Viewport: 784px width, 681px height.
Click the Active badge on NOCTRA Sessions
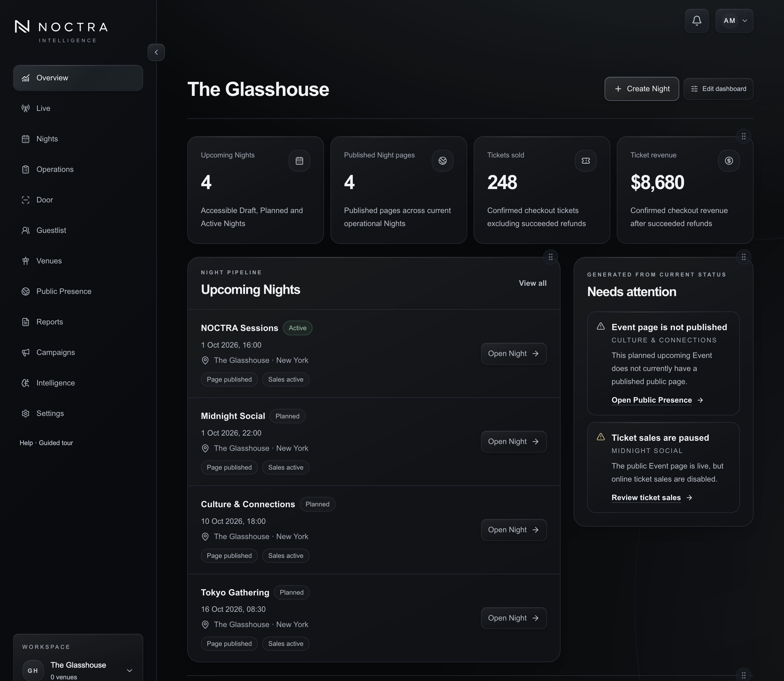[x=298, y=328]
